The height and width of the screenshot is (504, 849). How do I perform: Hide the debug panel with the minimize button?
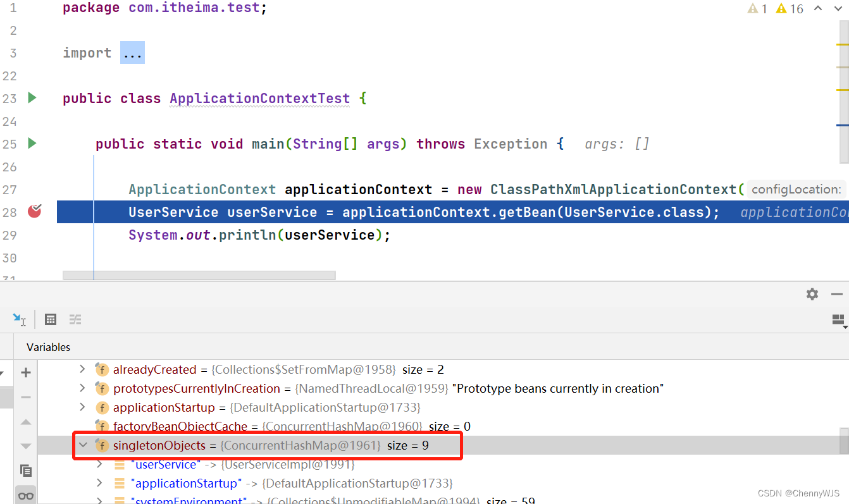tap(836, 294)
